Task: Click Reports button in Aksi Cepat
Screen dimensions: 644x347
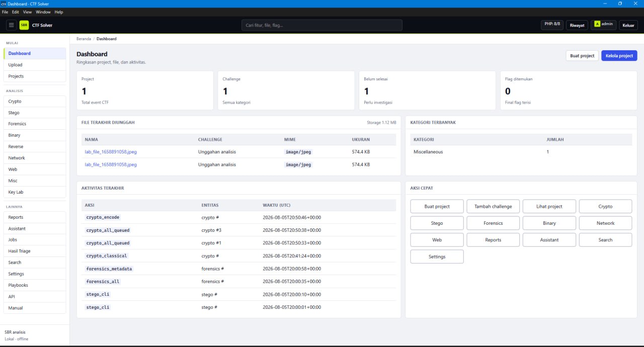Action: [x=493, y=240]
